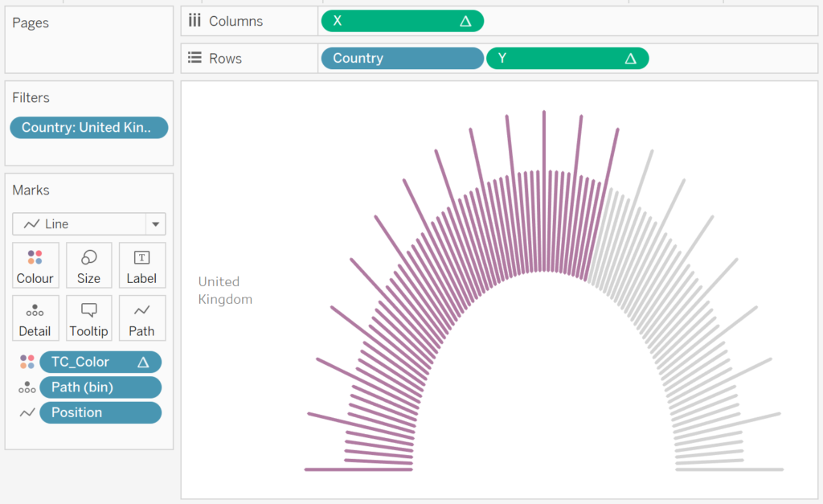
Task: Click the Filters shelf title
Action: pos(31,97)
